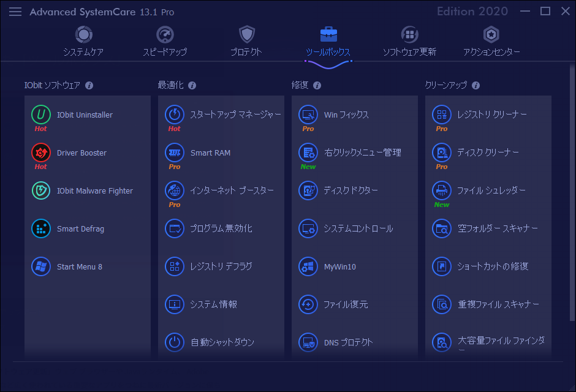This screenshot has height=392, width=576.
Task: Show info for IObit ソフトウェア section
Action: [89, 86]
